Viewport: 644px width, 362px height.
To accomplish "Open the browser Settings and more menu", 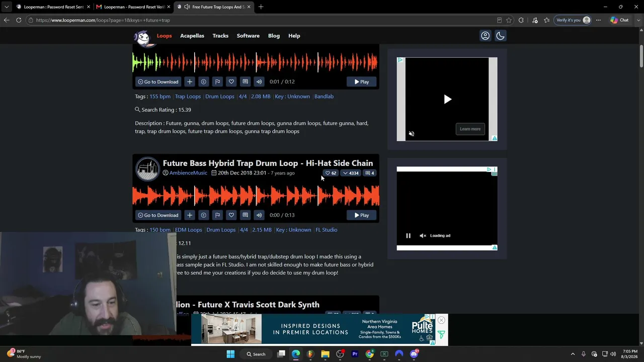I will (x=598, y=20).
